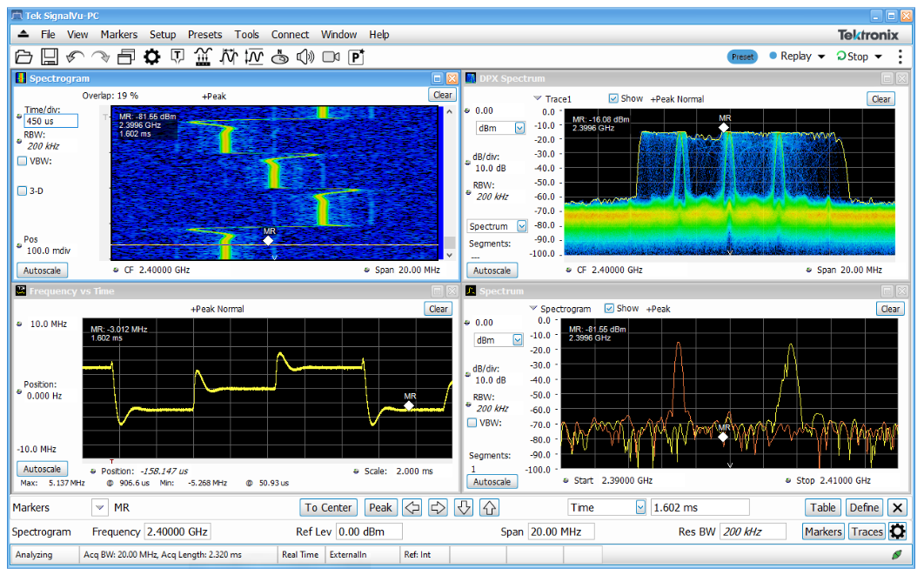
Task: Open the settings gear icon in top toolbar
Action: pos(152,57)
